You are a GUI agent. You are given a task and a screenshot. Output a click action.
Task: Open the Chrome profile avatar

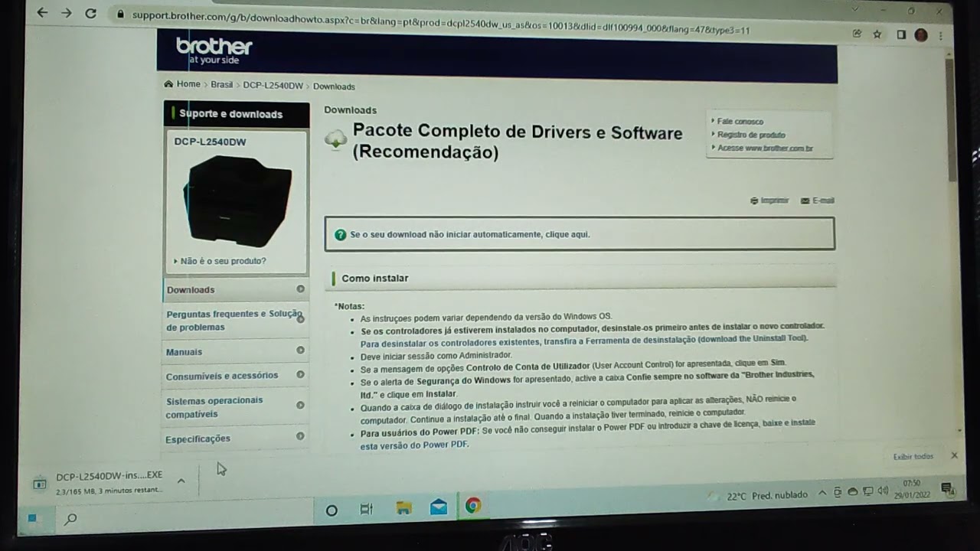click(921, 35)
